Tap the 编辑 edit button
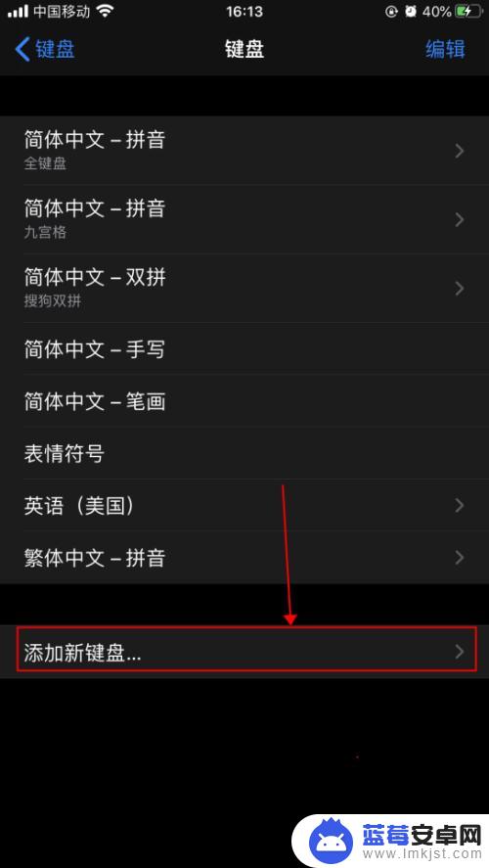The image size is (489, 868). [x=445, y=49]
